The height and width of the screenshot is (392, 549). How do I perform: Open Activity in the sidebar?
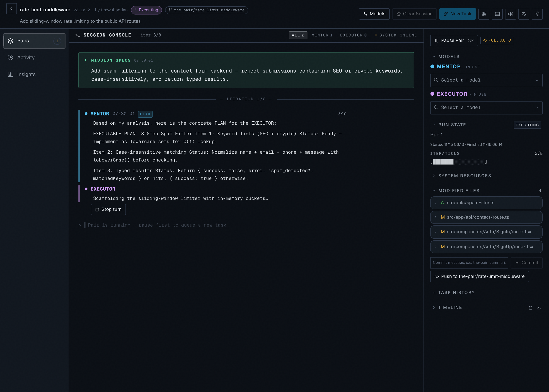[34, 57]
